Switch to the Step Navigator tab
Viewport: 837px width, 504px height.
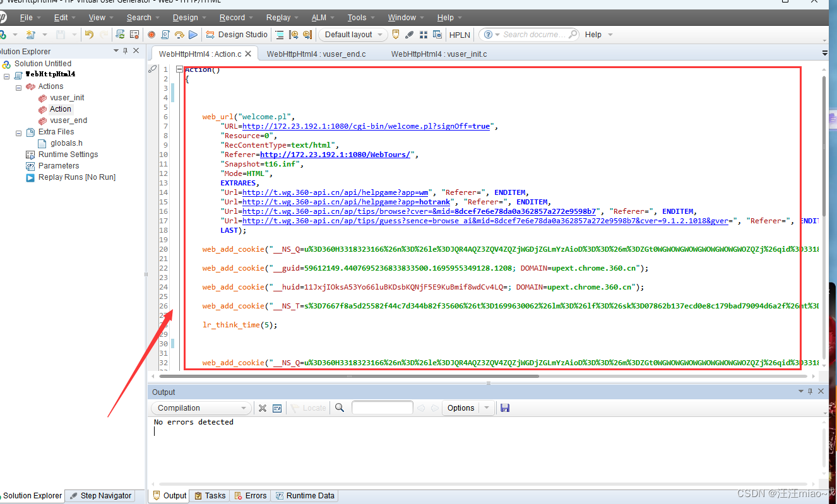[x=100, y=496]
